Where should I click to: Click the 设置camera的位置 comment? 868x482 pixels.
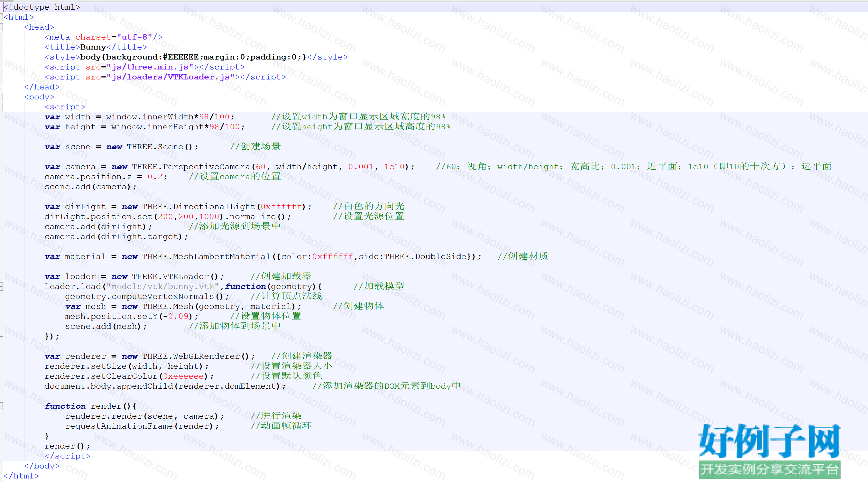pyautogui.click(x=235, y=177)
